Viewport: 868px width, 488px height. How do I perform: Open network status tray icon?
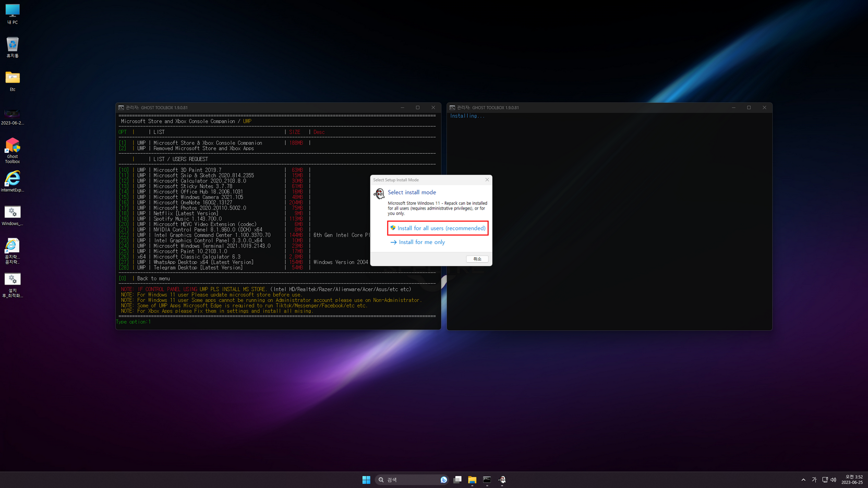[x=825, y=480]
